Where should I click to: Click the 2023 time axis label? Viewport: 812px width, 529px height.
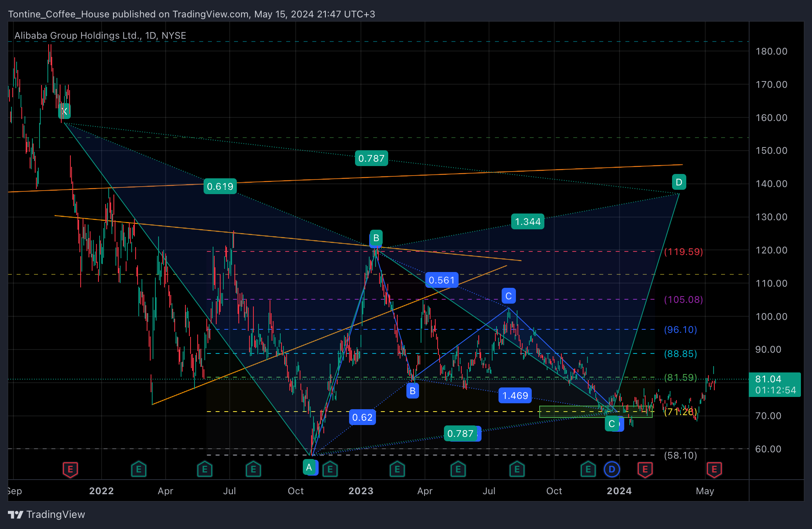[361, 491]
